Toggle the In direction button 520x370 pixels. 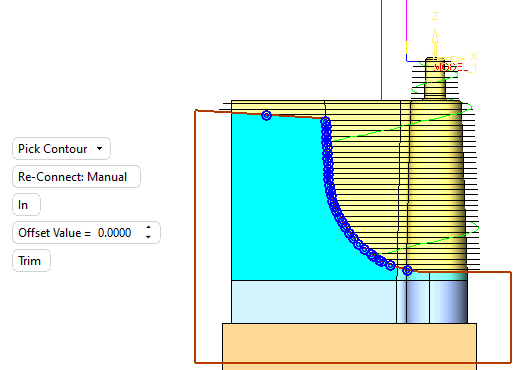(26, 205)
